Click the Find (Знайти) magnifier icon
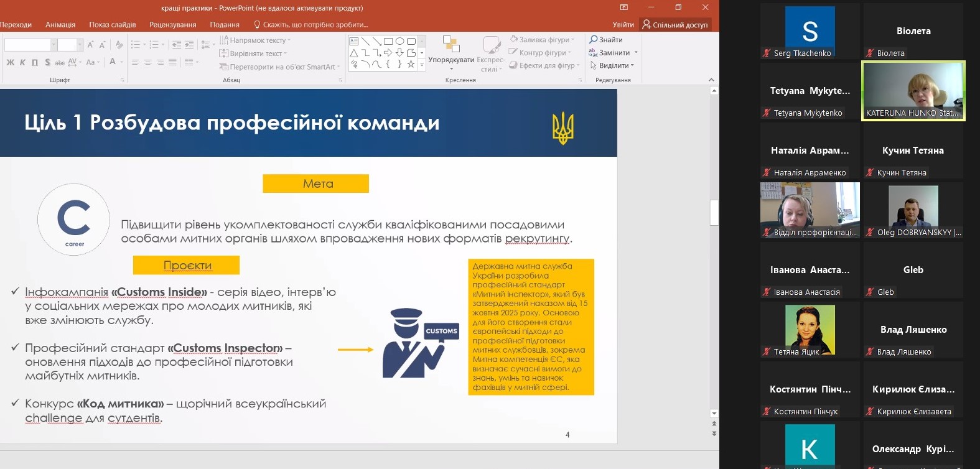This screenshot has width=980, height=469. point(594,40)
